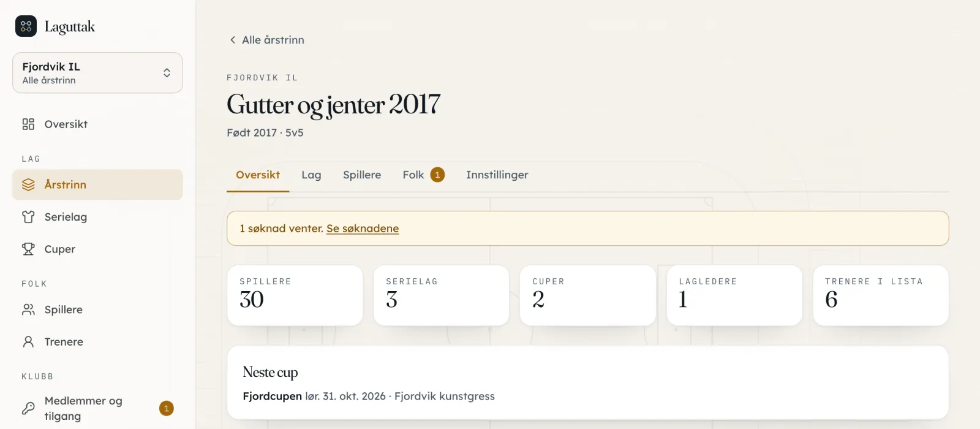Click the Trenere i lista 6 card
The width and height of the screenshot is (980, 429).
coord(881,295)
